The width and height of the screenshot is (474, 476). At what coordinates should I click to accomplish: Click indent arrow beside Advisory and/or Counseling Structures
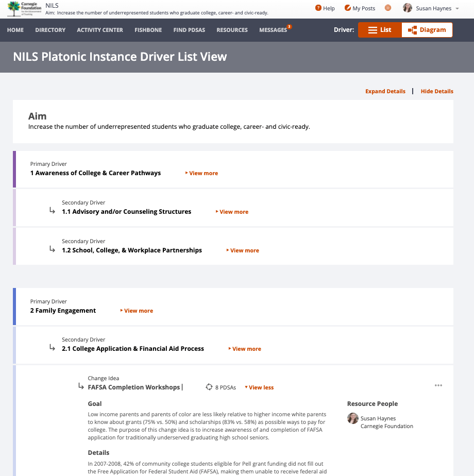click(52, 210)
